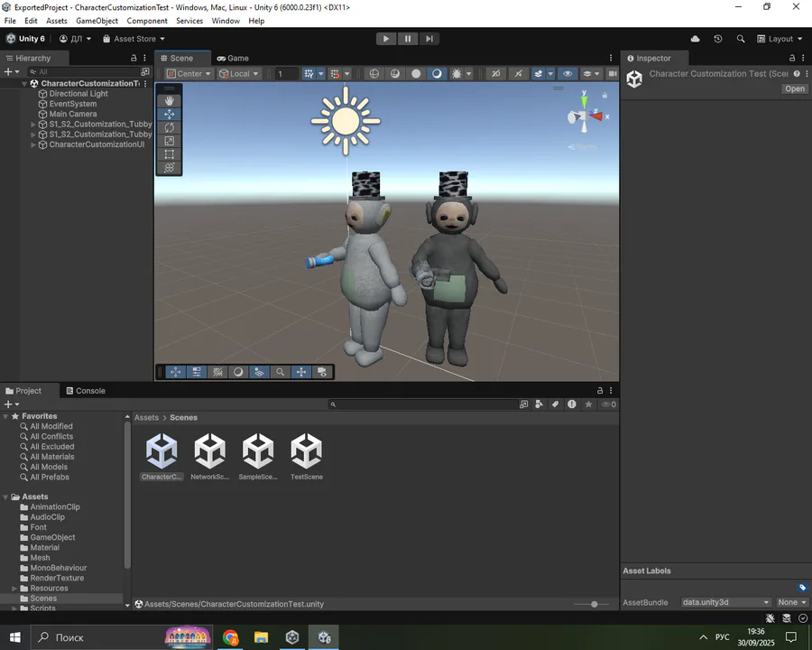This screenshot has width=812, height=650.
Task: Open the MonoBehaviour folder
Action: 58,568
